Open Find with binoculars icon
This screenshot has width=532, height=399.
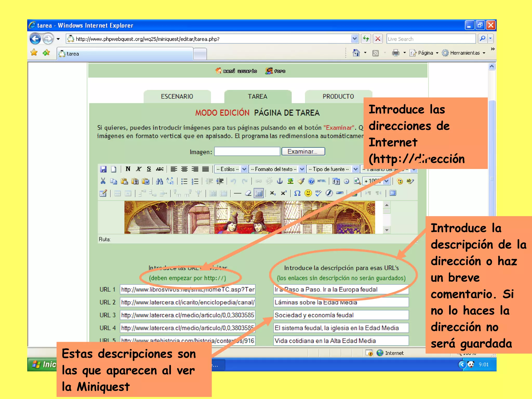pos(159,181)
